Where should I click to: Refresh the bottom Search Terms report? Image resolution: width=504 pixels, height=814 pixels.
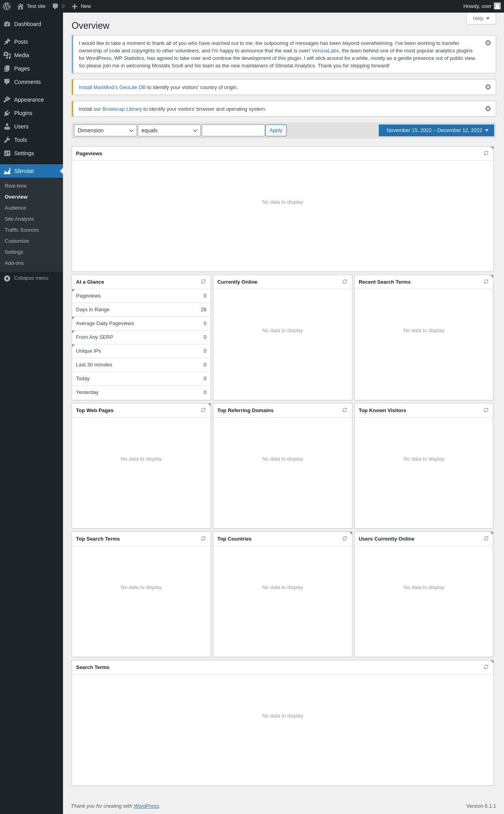(x=486, y=667)
